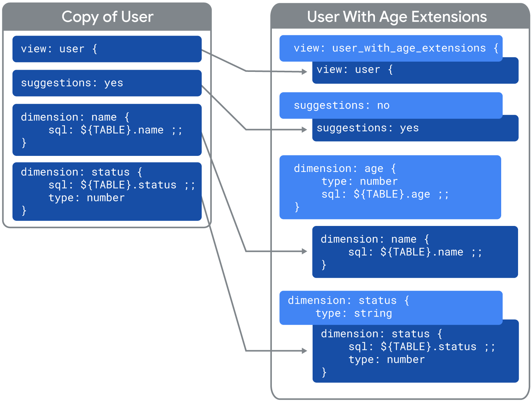532x402 pixels.
Task: Click arrowhead pointing to right panel's dimension name
Action: [304, 251]
